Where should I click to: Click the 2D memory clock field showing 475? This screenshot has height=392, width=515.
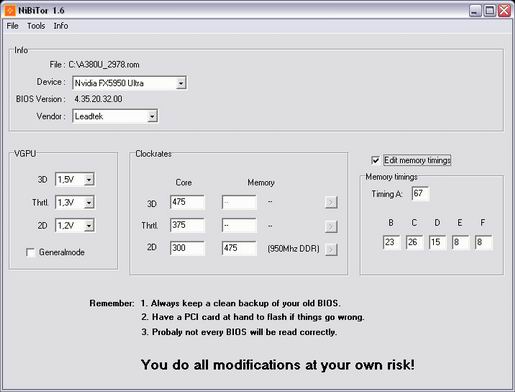pos(239,248)
